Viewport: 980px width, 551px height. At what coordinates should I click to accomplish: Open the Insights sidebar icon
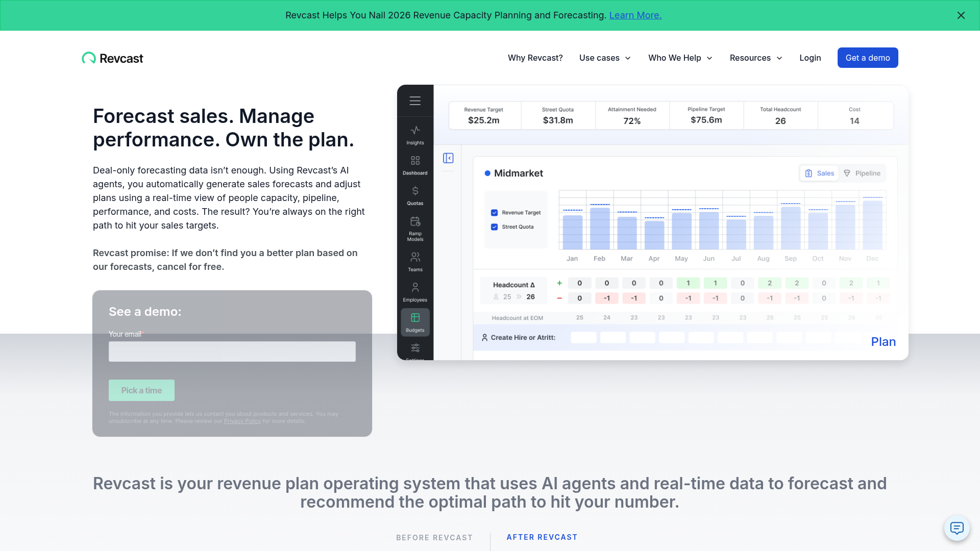point(415,135)
